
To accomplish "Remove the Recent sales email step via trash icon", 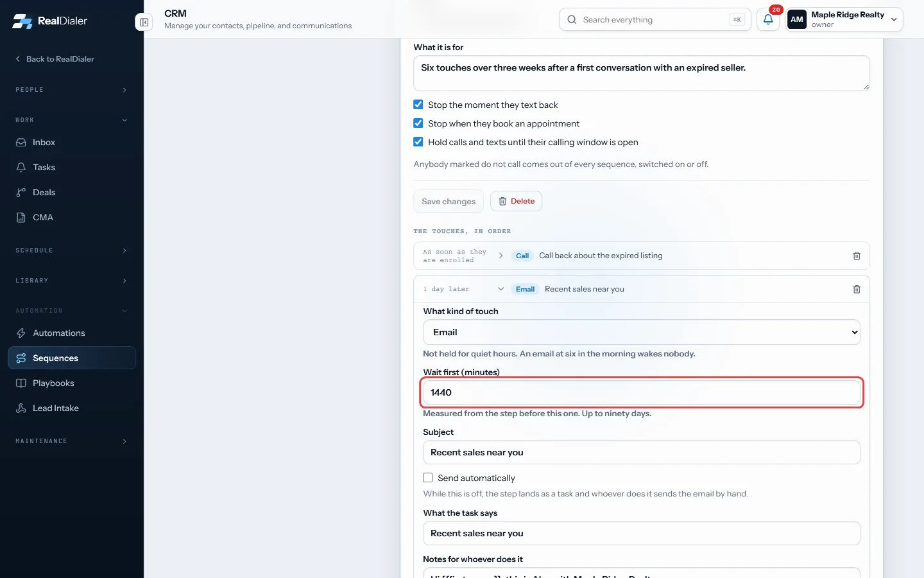I will tap(857, 289).
